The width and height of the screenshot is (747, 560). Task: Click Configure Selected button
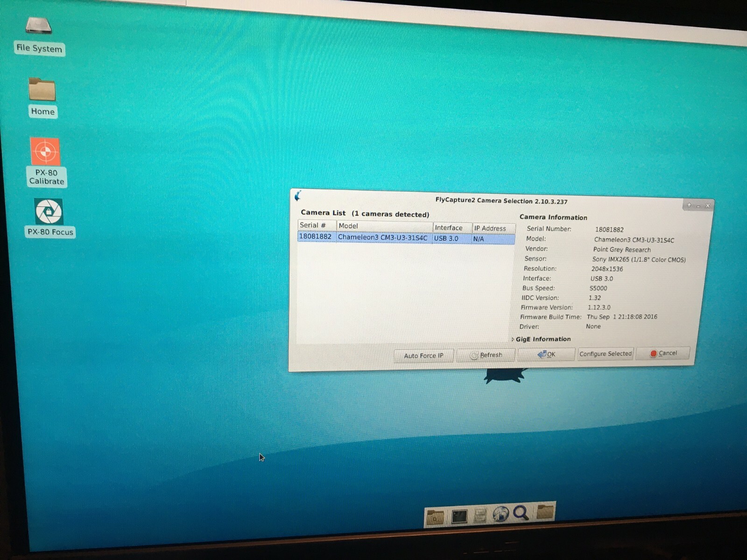605,354
